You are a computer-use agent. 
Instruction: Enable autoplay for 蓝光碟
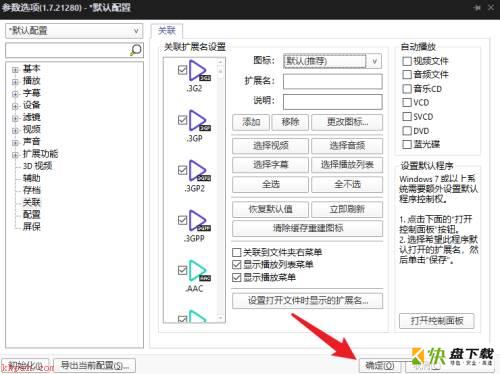[x=407, y=144]
